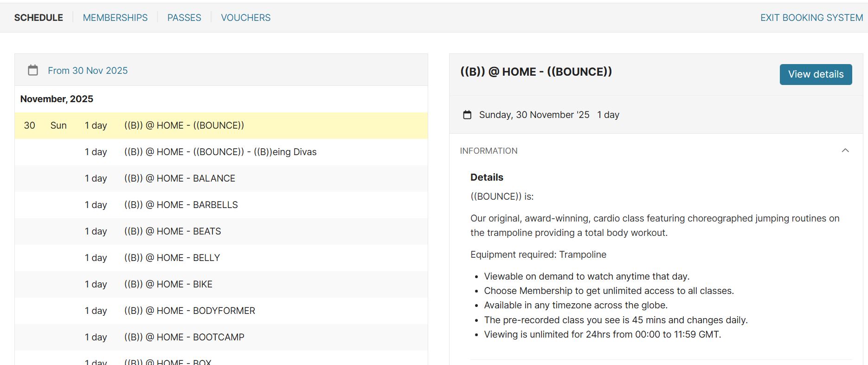Screen dimensions: 868x365
Task: Choose the ((BOUNCE)) - ((B))eing Divas class
Action: 220,152
